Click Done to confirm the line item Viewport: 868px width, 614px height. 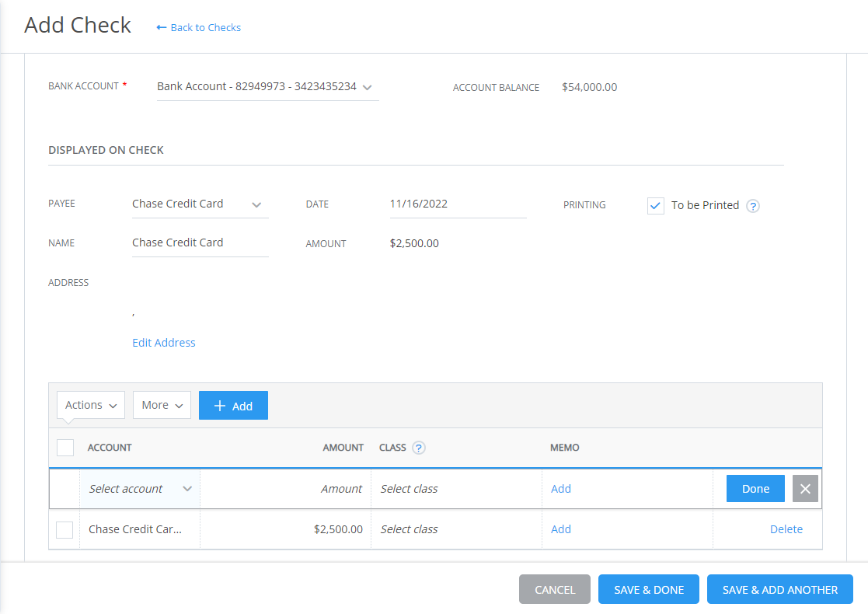(x=755, y=488)
